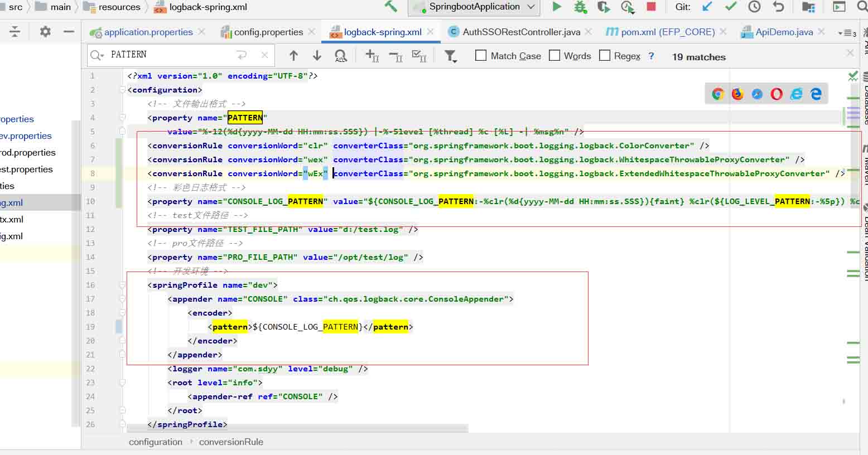The height and width of the screenshot is (455, 868).
Task: Start debugging with the bug icon
Action: click(580, 7)
